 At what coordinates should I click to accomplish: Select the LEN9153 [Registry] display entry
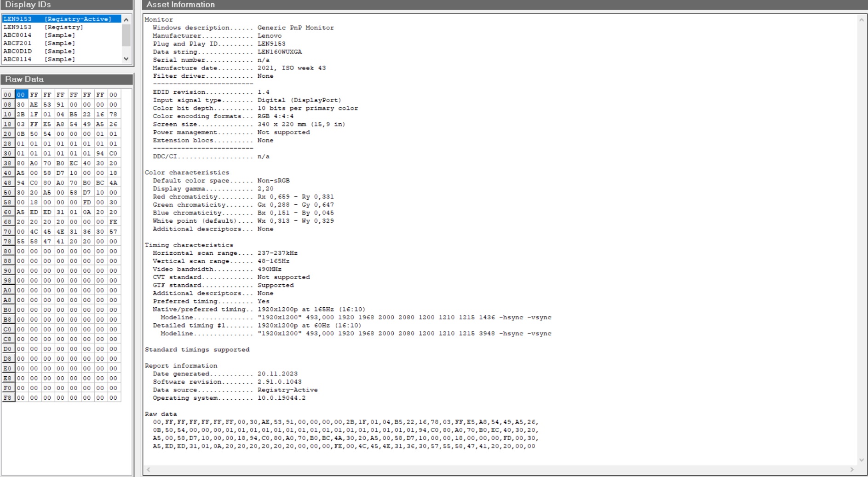click(x=62, y=27)
